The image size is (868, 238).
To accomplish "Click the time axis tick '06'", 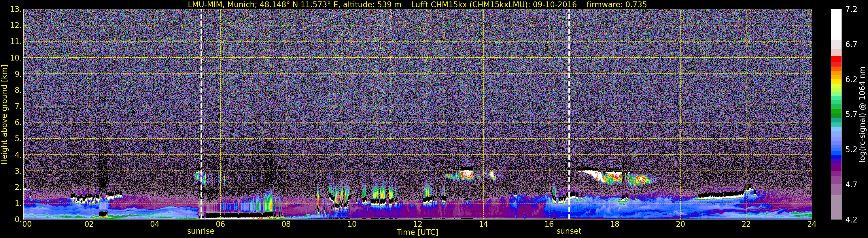I will coord(220,224).
